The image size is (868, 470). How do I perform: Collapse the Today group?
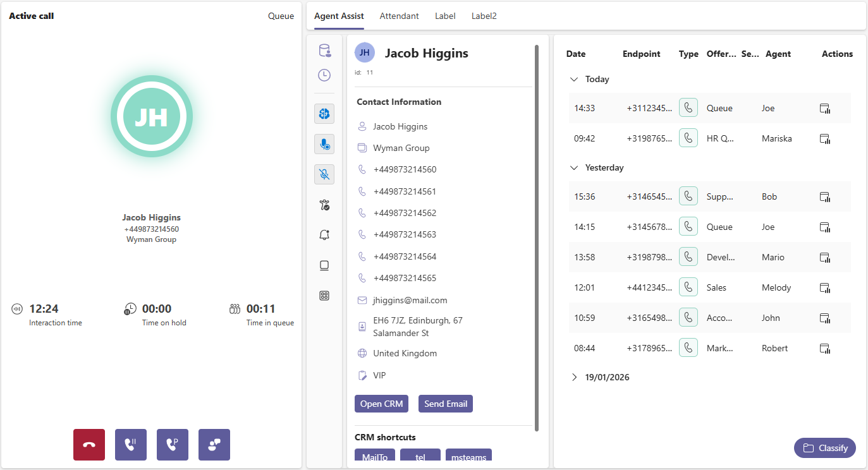pyautogui.click(x=574, y=80)
